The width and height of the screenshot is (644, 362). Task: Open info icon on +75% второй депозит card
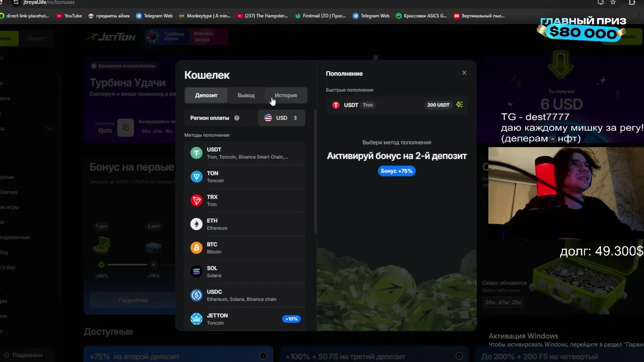263,356
